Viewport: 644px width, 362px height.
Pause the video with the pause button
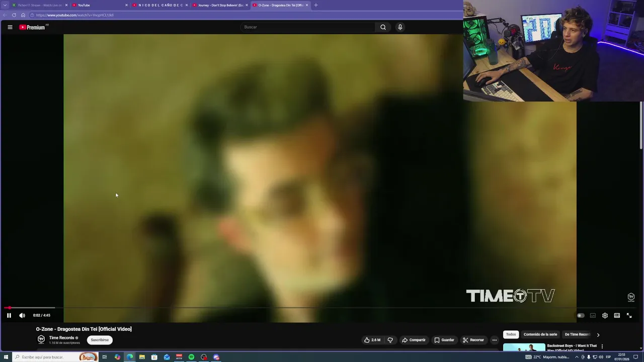click(x=9, y=315)
